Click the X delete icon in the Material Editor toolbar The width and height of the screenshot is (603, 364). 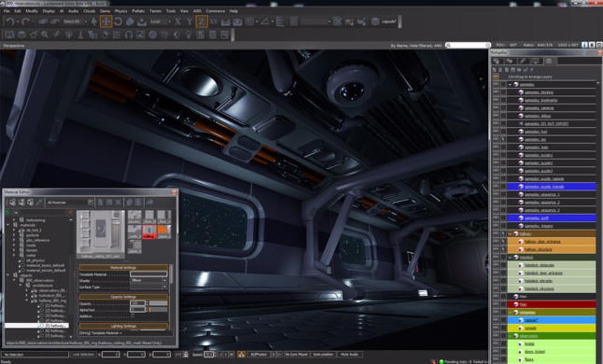click(x=118, y=203)
